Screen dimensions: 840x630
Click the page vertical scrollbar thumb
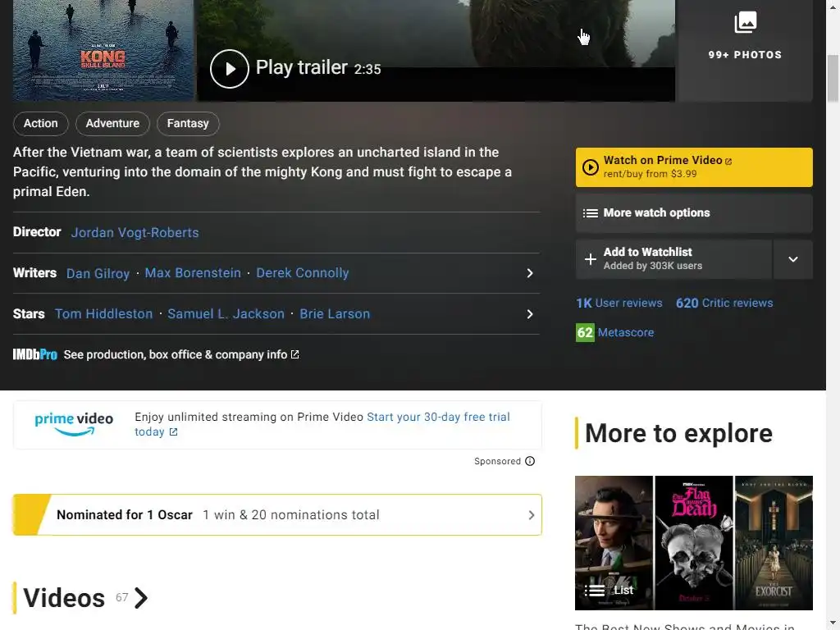pyautogui.click(x=833, y=78)
